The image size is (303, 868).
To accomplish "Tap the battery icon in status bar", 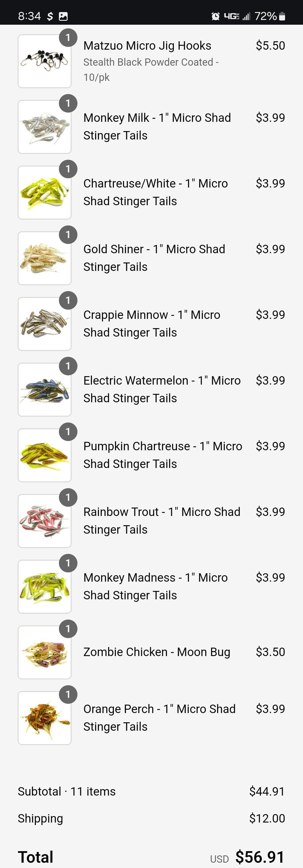I will point(282,16).
